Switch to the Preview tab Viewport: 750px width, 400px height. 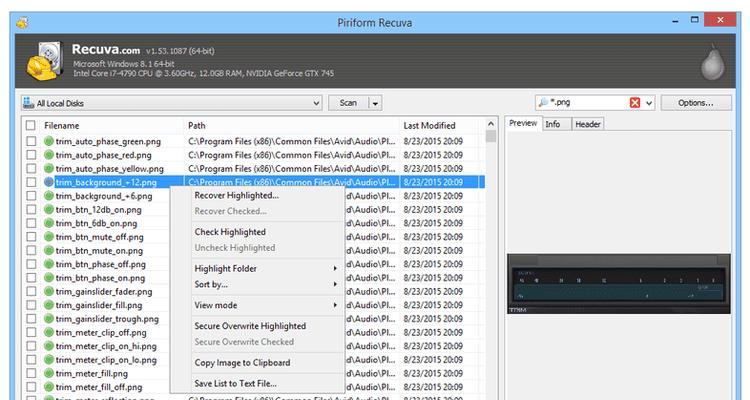pos(523,123)
